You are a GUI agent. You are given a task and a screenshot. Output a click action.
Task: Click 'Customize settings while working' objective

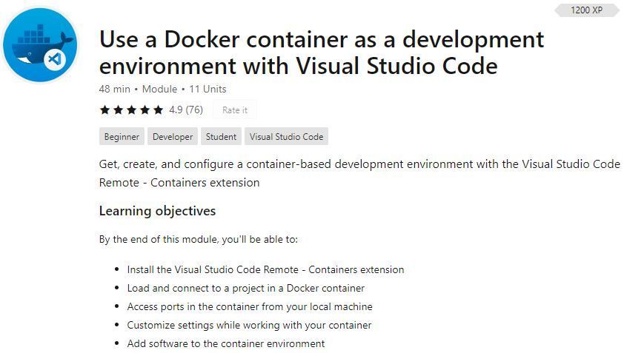249,325
